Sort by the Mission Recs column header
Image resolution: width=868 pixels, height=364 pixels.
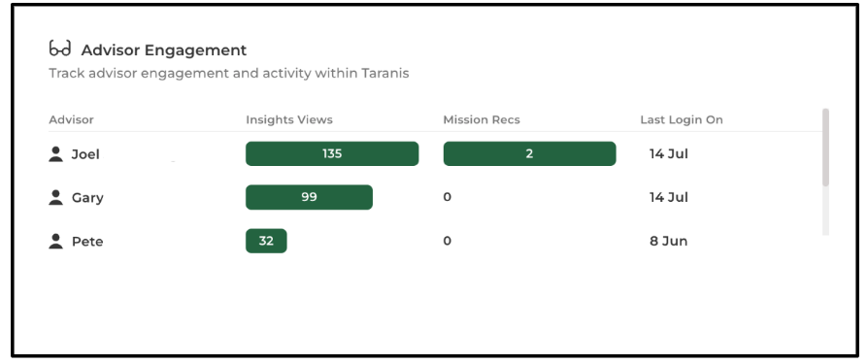point(482,119)
